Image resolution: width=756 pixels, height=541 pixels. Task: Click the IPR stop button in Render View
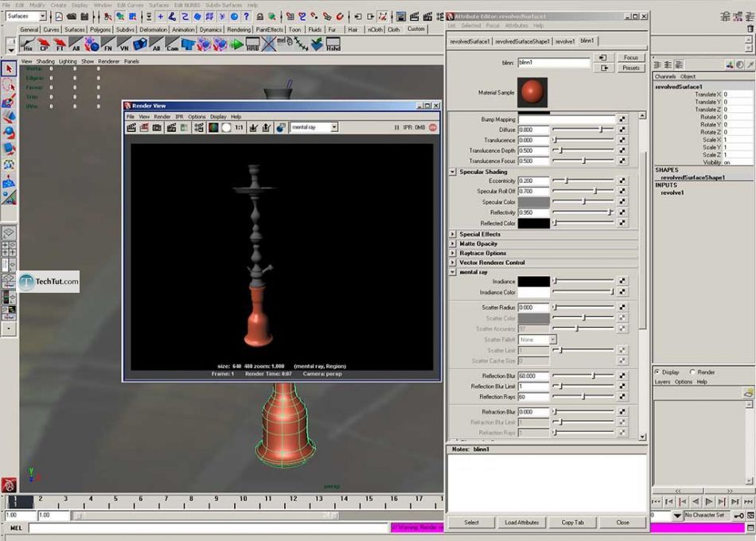click(x=433, y=127)
